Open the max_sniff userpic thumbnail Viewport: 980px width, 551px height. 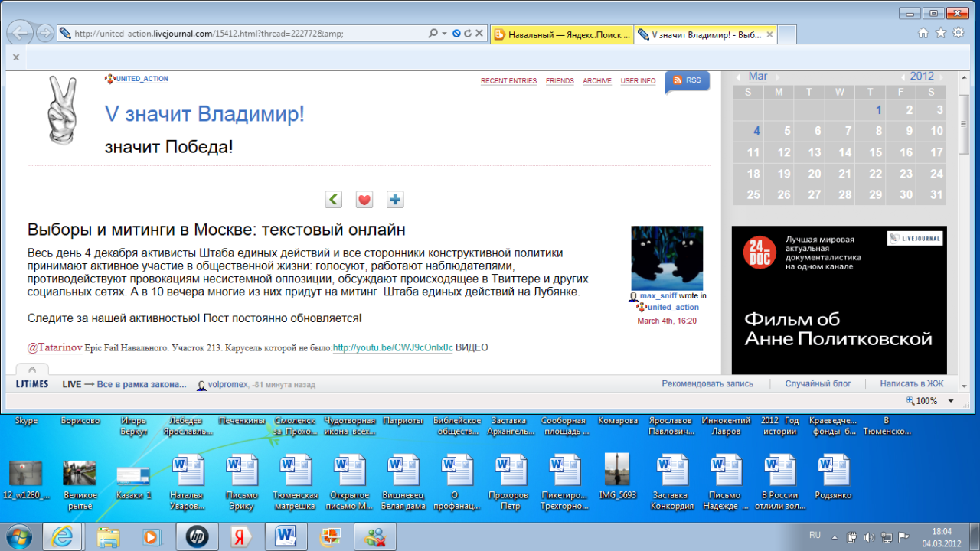click(666, 258)
